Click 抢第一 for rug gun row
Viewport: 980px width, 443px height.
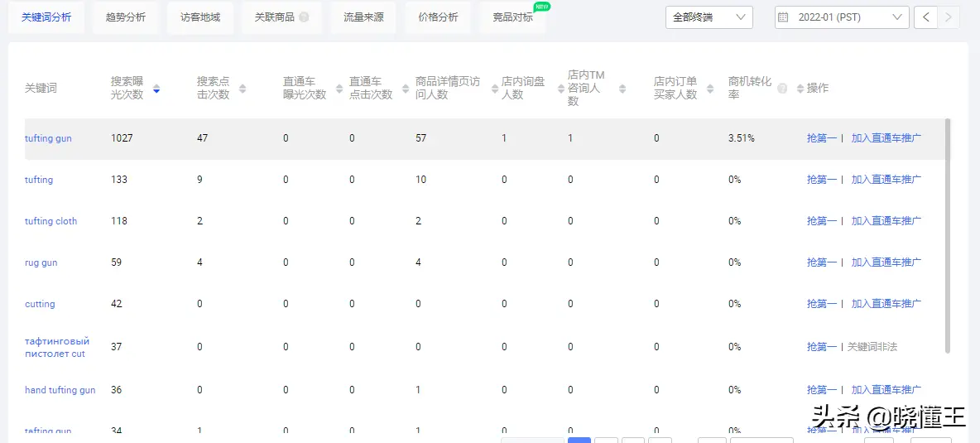pos(821,262)
